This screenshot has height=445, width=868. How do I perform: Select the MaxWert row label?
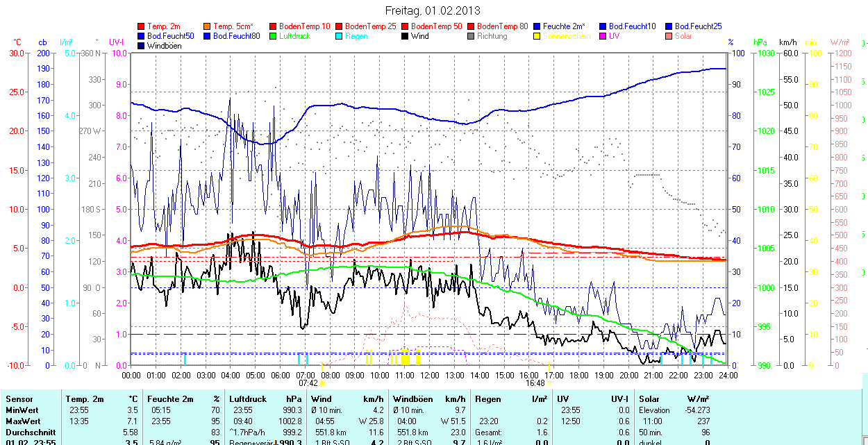(x=22, y=421)
